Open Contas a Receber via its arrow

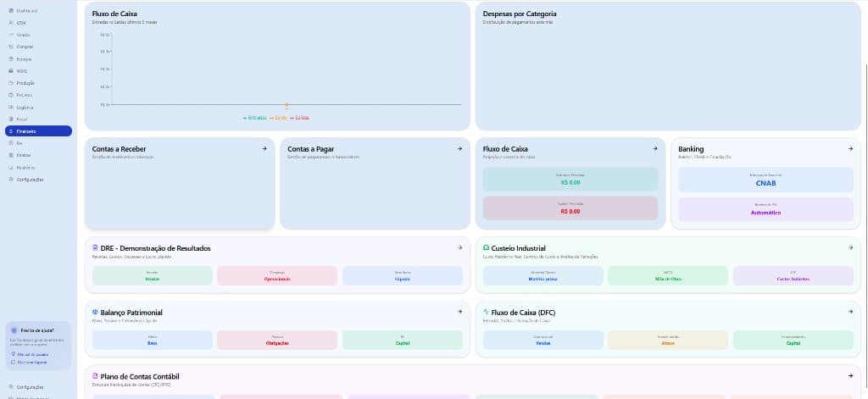[x=264, y=148]
